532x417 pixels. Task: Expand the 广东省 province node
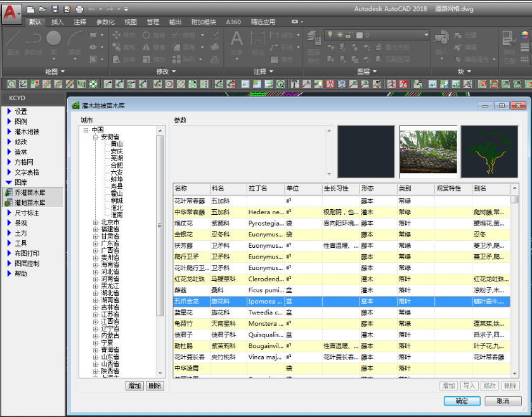point(95,243)
